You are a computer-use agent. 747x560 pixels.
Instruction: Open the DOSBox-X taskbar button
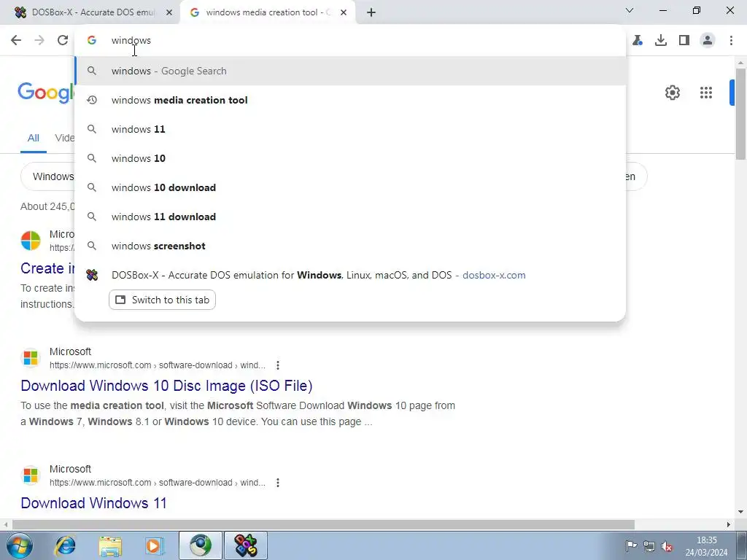click(x=246, y=545)
